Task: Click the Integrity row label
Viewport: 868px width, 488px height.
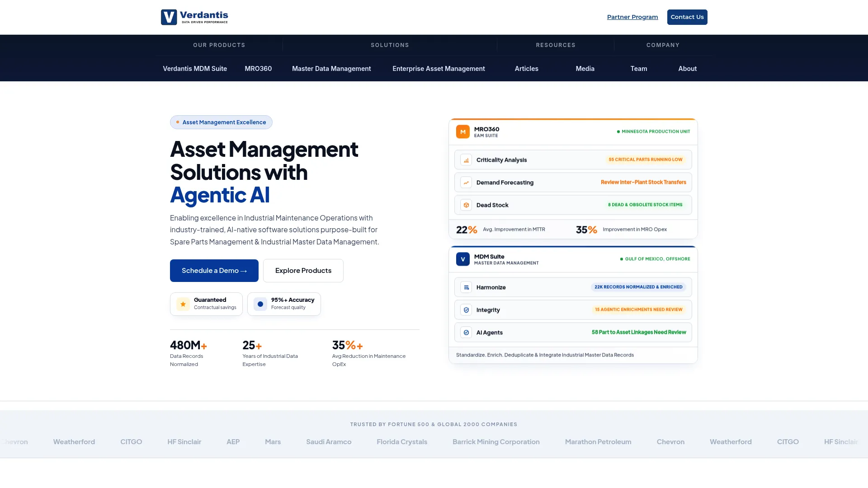Action: tap(488, 310)
